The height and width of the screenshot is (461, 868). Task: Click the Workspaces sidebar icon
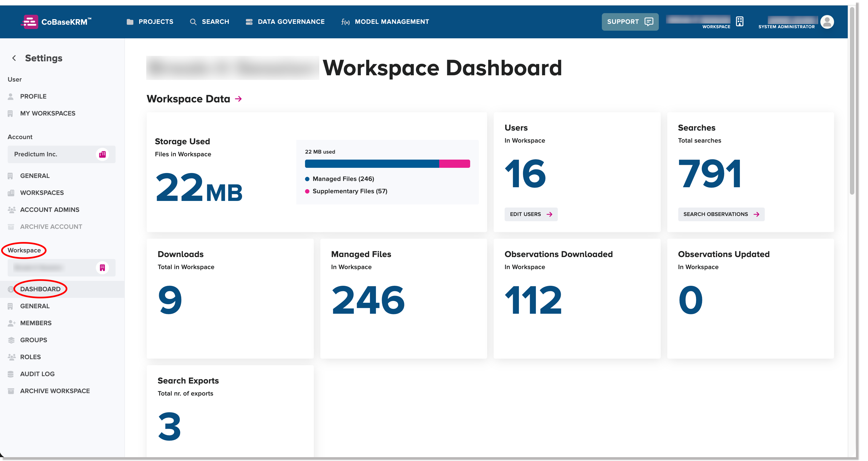pyautogui.click(x=11, y=193)
